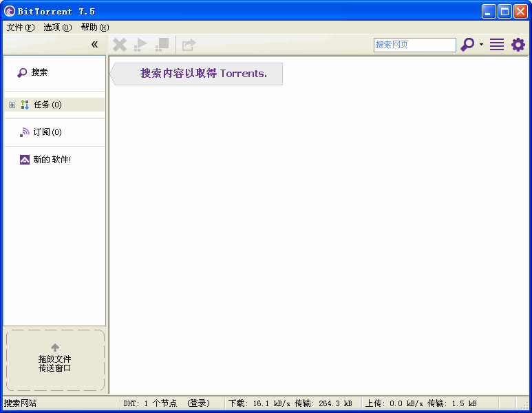Close the BitTorrent window

coord(520,12)
